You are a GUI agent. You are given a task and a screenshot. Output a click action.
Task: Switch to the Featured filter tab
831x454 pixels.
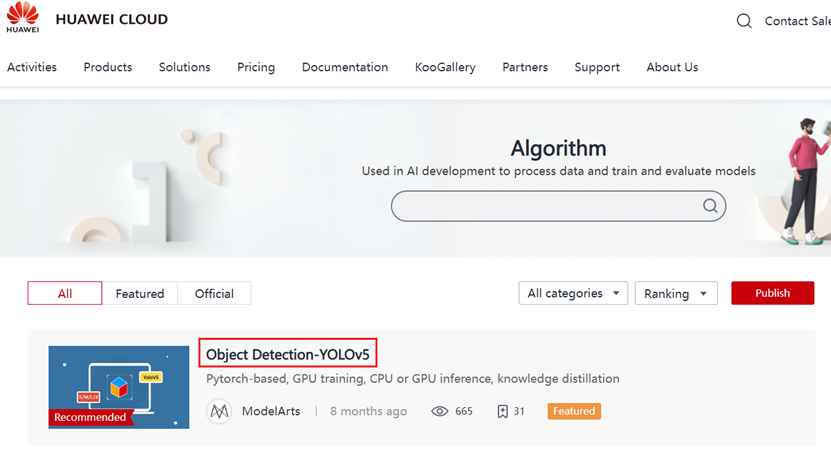coord(140,293)
